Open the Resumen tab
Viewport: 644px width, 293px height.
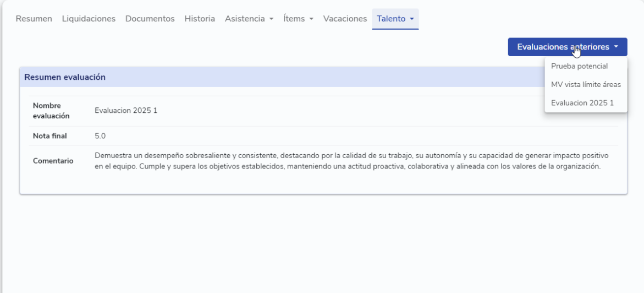(x=34, y=19)
